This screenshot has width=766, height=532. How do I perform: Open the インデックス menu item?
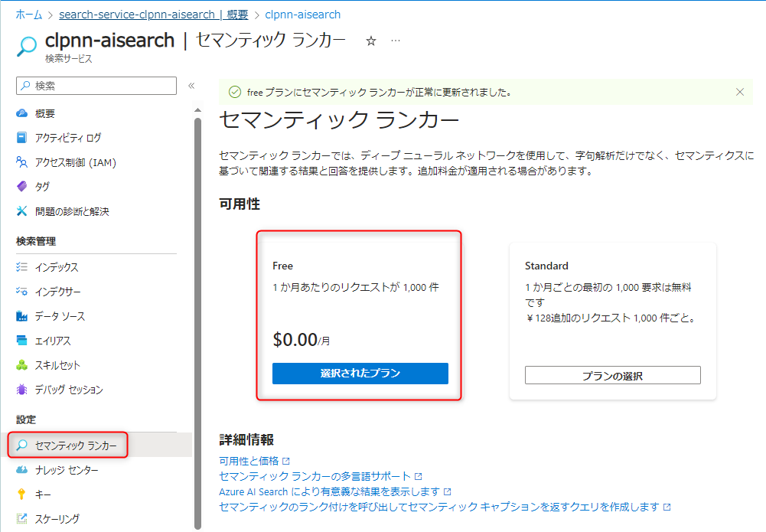[56, 267]
